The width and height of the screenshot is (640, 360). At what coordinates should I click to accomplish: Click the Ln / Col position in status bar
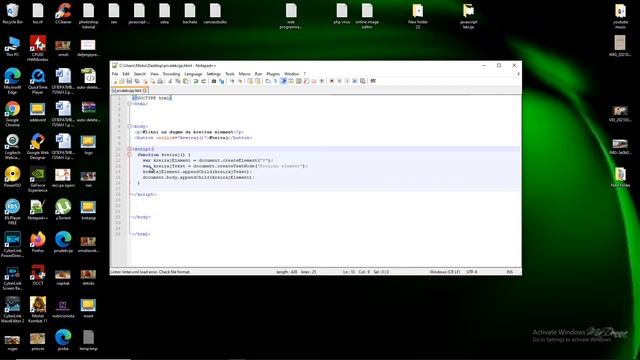pyautogui.click(x=366, y=272)
